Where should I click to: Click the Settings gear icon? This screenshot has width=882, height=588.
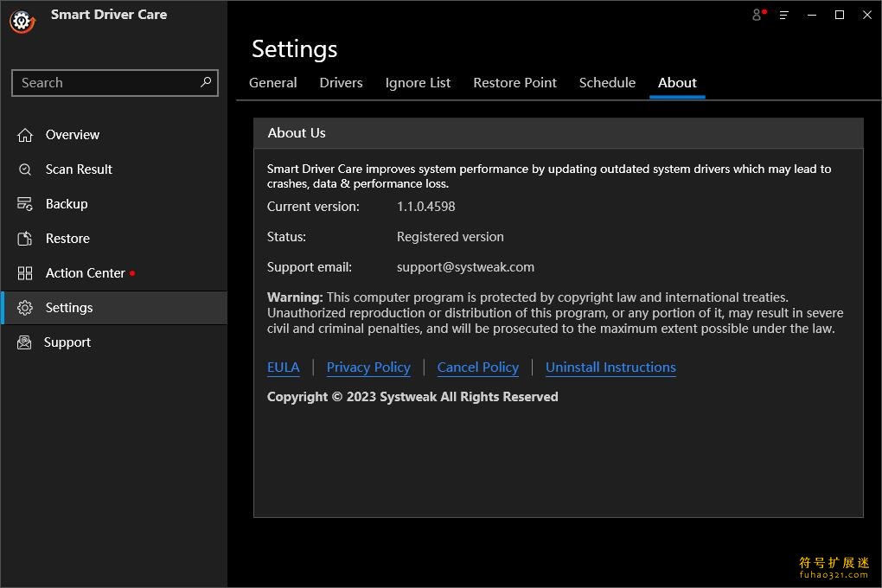(x=25, y=308)
